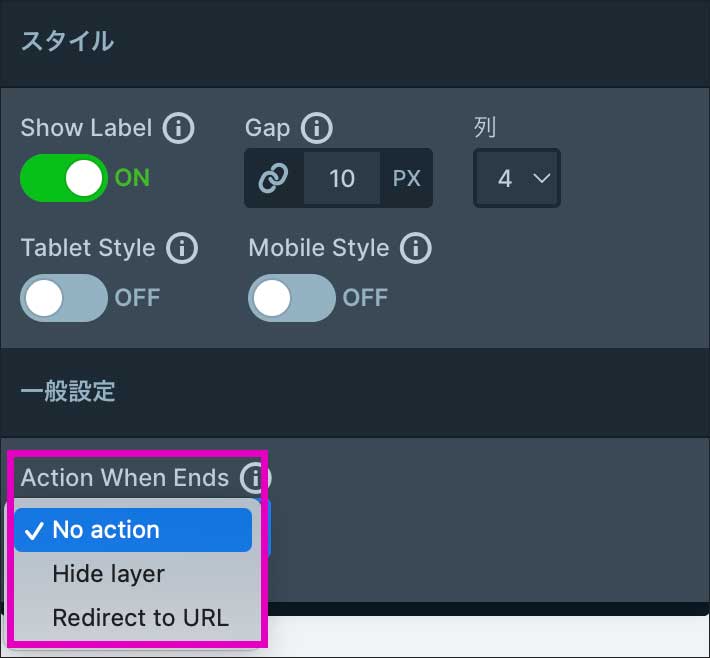Click the Mobile Style info icon
This screenshot has height=658, width=710.
[x=415, y=248]
